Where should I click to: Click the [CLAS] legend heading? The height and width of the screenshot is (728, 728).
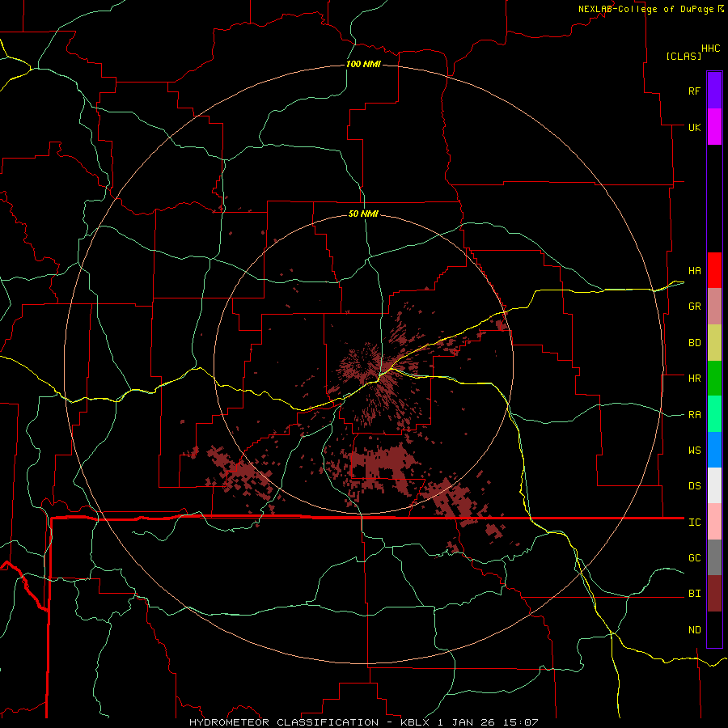[684, 57]
